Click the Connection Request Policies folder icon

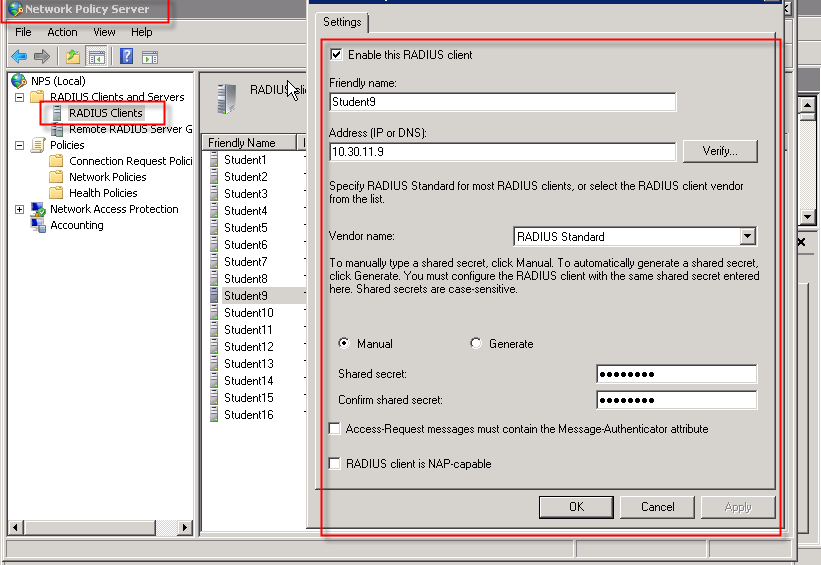[x=56, y=161]
